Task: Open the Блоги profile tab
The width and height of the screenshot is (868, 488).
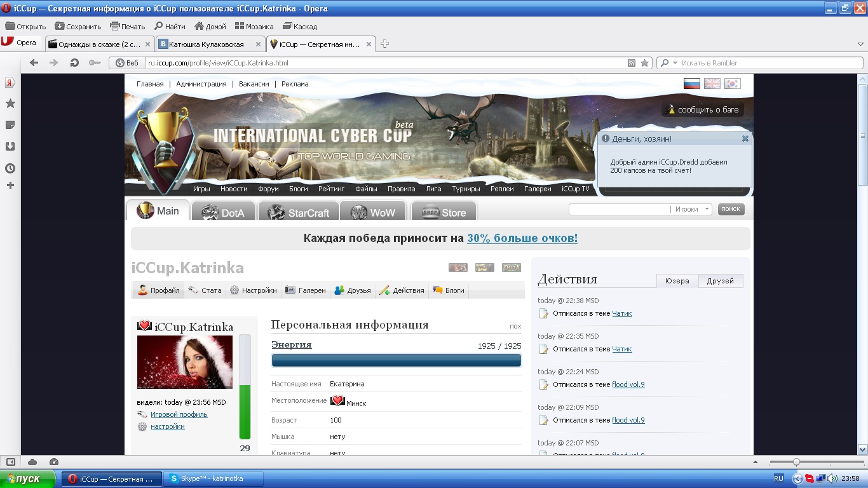Action: [x=449, y=290]
